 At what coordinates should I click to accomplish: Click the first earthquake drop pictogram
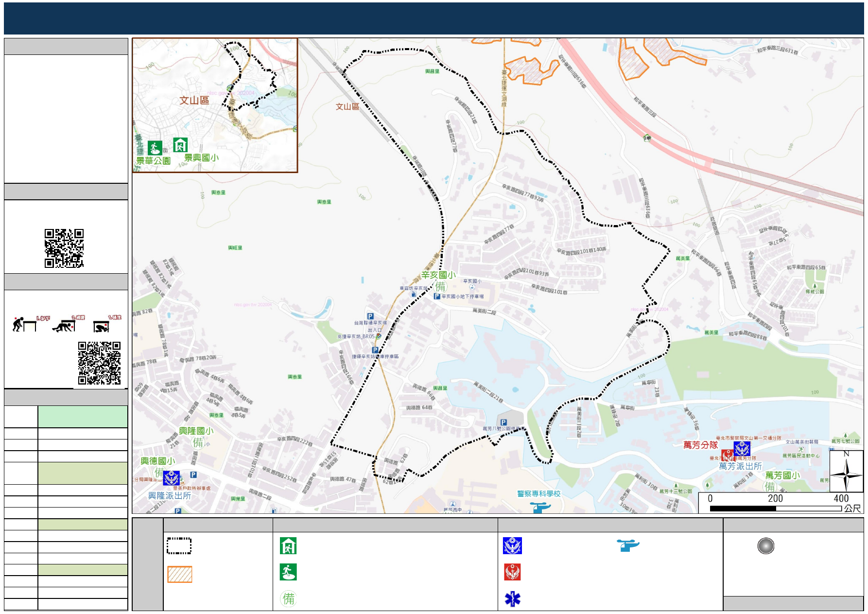pyautogui.click(x=31, y=323)
